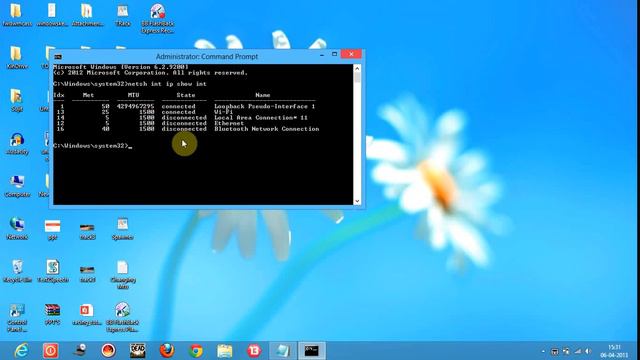
Task: Click Command Prompt scrollbar down arrow
Action: coord(357,201)
